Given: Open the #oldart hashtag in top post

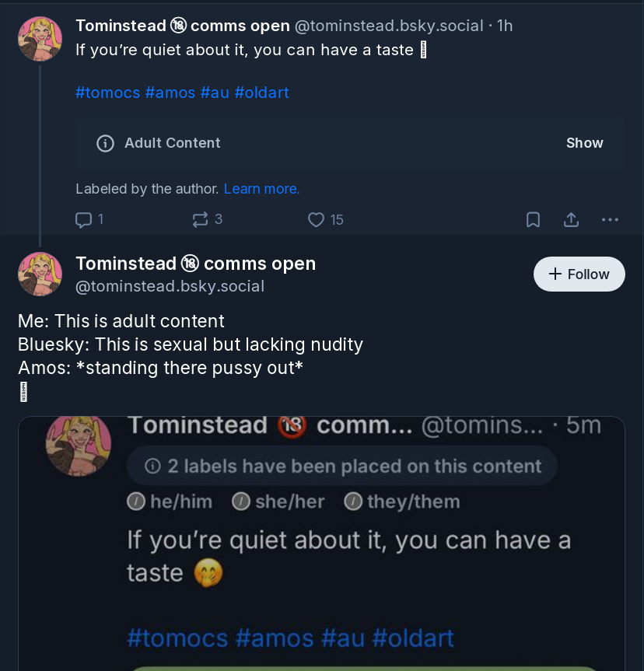Looking at the screenshot, I should tap(261, 93).
